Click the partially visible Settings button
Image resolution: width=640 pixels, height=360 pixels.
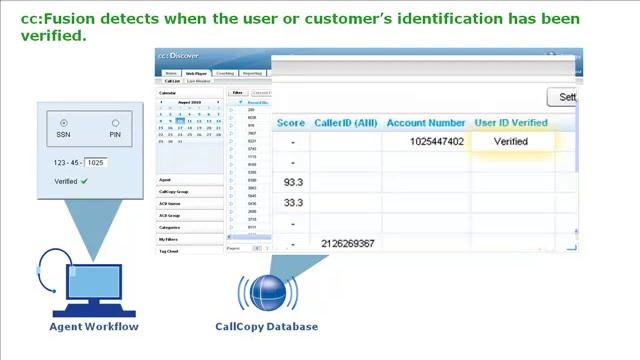pyautogui.click(x=562, y=97)
